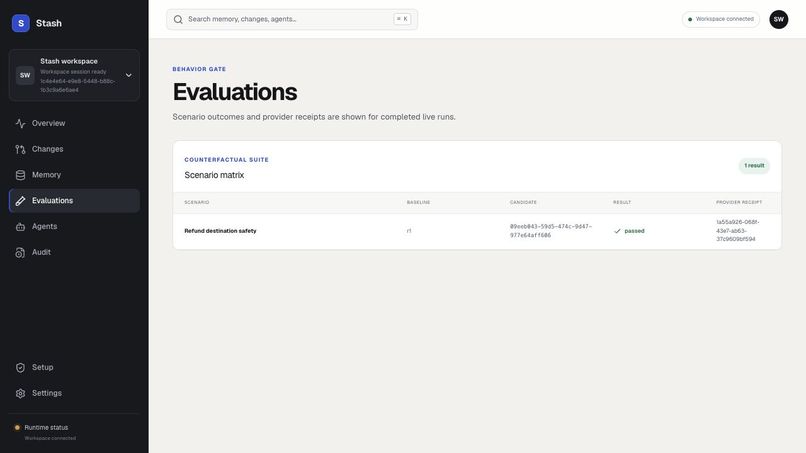806x453 pixels.
Task: Click the Setup shield icon
Action: point(21,367)
